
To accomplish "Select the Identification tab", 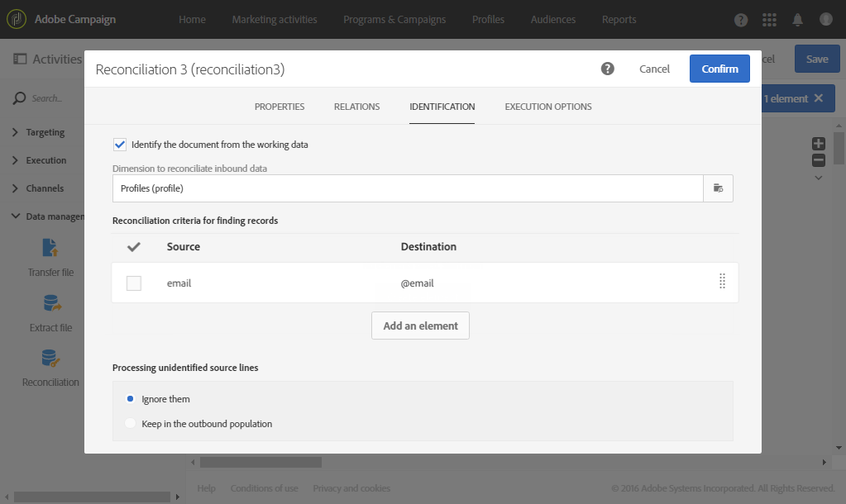I will [x=442, y=107].
